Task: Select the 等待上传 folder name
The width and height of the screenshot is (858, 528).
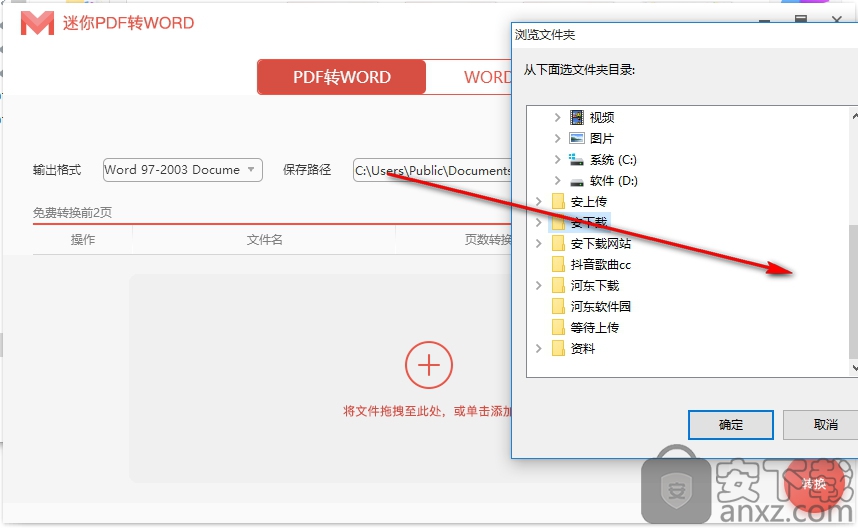Action: pos(595,327)
